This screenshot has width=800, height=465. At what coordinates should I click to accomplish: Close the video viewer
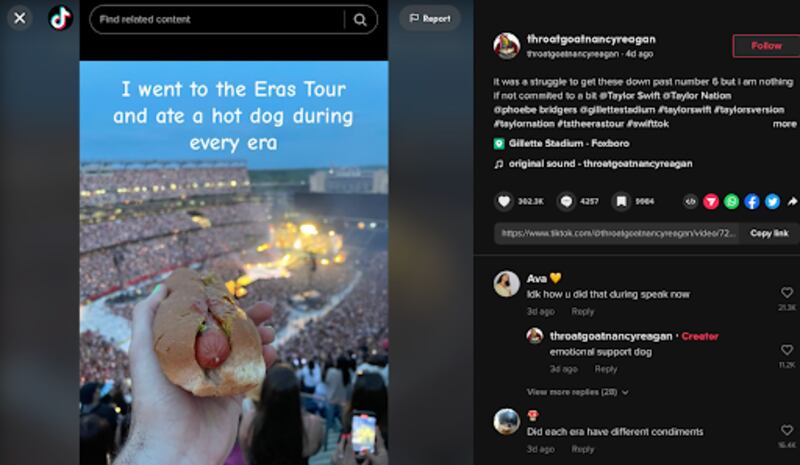pos(19,18)
